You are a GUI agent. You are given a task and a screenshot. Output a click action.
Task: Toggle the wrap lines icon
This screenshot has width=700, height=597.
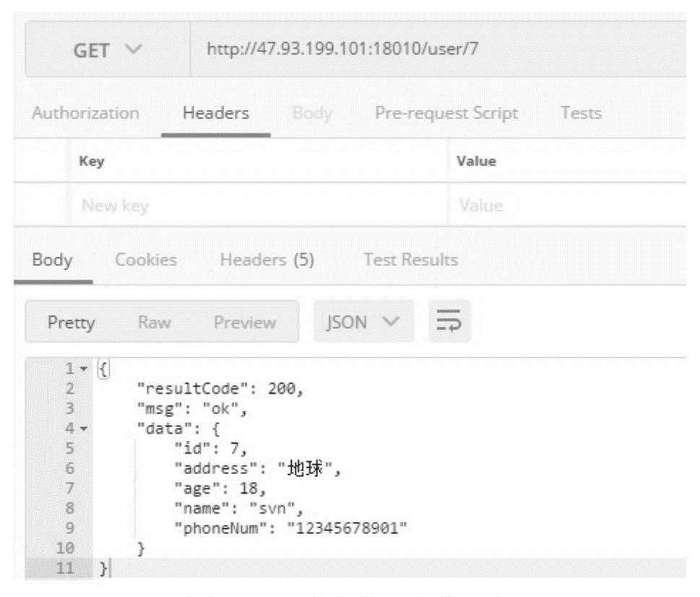pos(451,322)
